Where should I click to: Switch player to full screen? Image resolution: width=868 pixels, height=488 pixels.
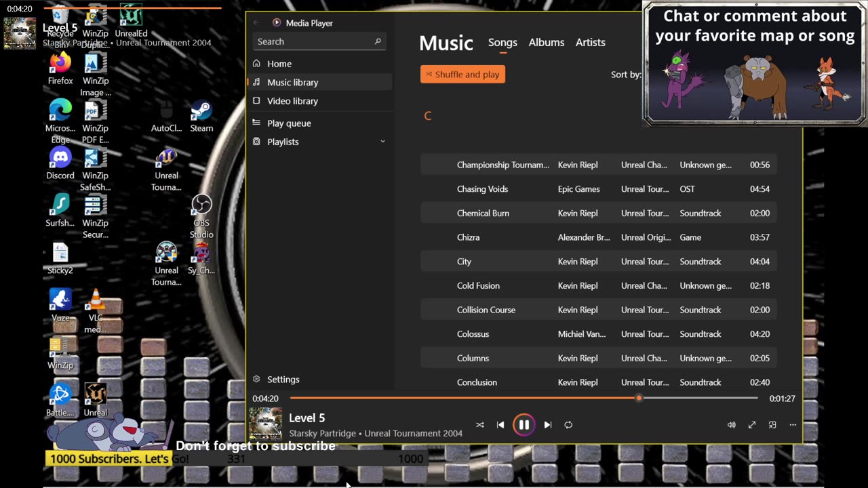tap(752, 425)
